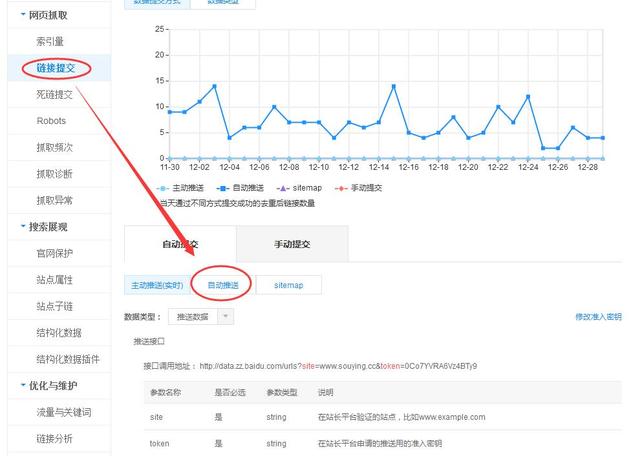Image resolution: width=640 pixels, height=456 pixels.
Task: Click the token description 在站长平台申请的推送用的准入密钥
Action: (x=380, y=443)
